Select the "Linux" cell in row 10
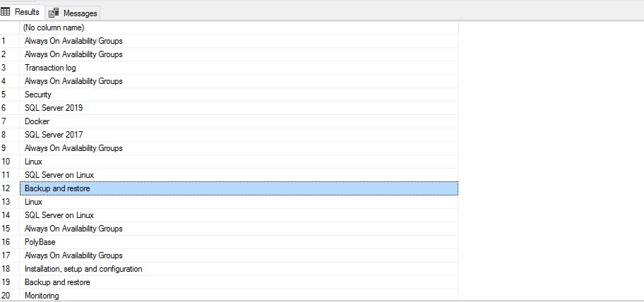This screenshot has height=302, width=644. [33, 162]
